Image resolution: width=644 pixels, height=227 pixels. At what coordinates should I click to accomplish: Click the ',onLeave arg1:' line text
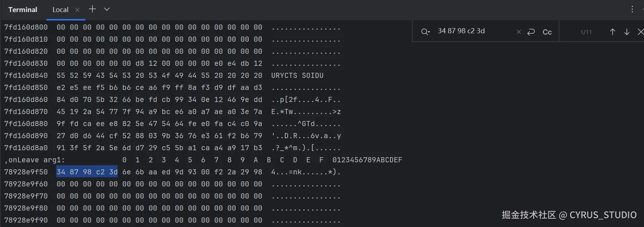coord(35,160)
